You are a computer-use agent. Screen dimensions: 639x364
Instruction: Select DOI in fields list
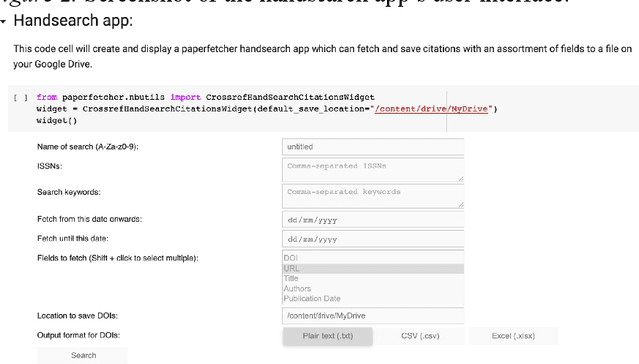pos(372,258)
